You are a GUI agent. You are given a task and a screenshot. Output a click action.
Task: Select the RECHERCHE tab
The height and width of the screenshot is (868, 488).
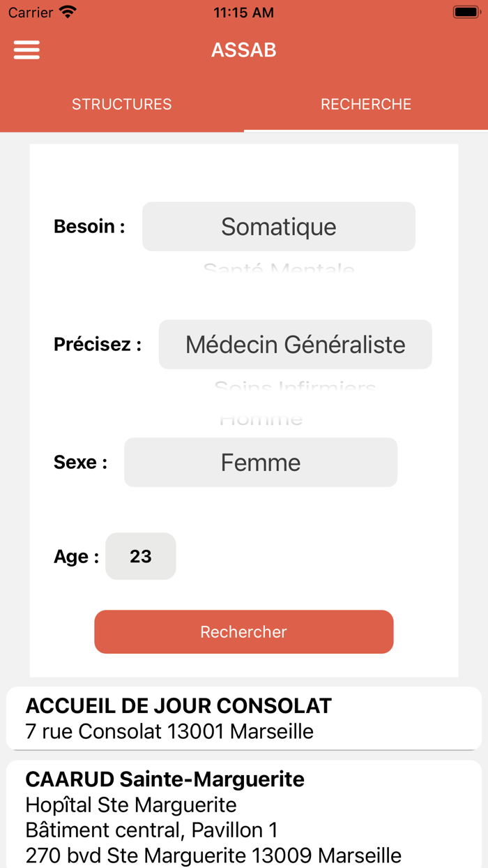coord(366,105)
